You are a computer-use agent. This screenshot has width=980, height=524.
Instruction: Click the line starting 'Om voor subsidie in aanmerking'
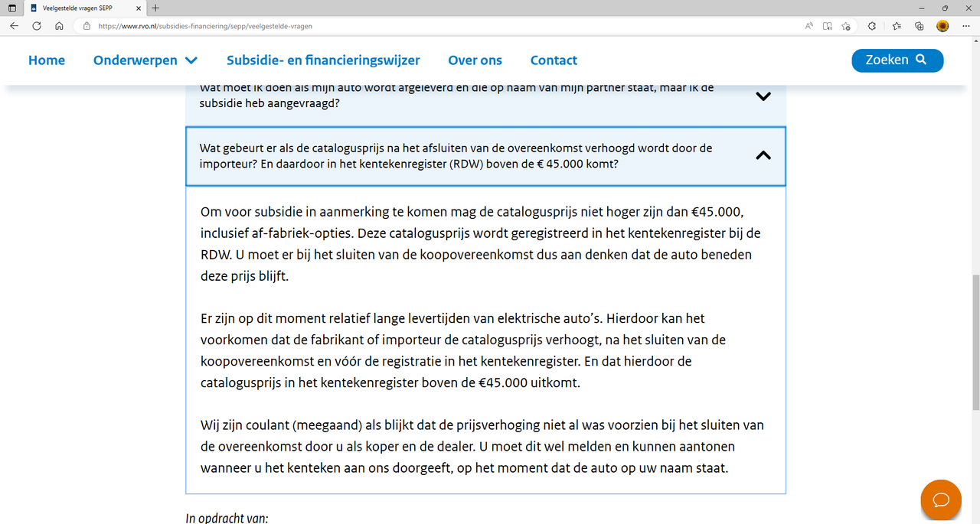click(x=472, y=212)
